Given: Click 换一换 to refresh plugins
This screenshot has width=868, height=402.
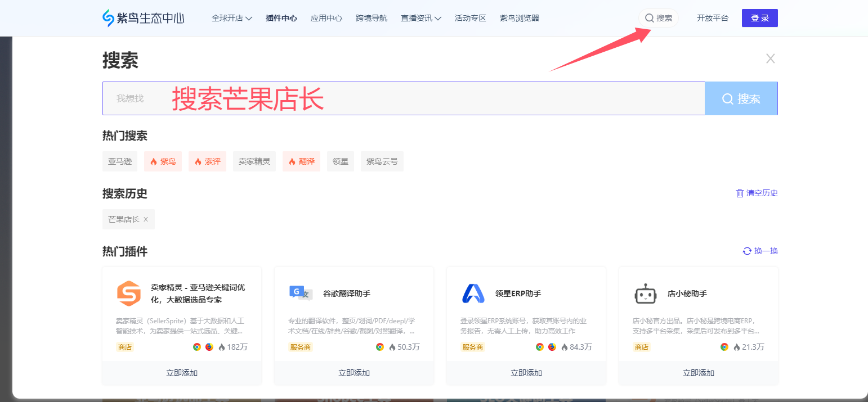Looking at the screenshot, I should [x=760, y=251].
